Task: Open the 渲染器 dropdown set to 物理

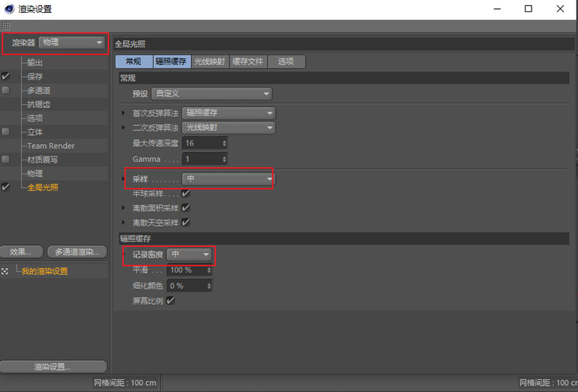Action: click(x=71, y=43)
